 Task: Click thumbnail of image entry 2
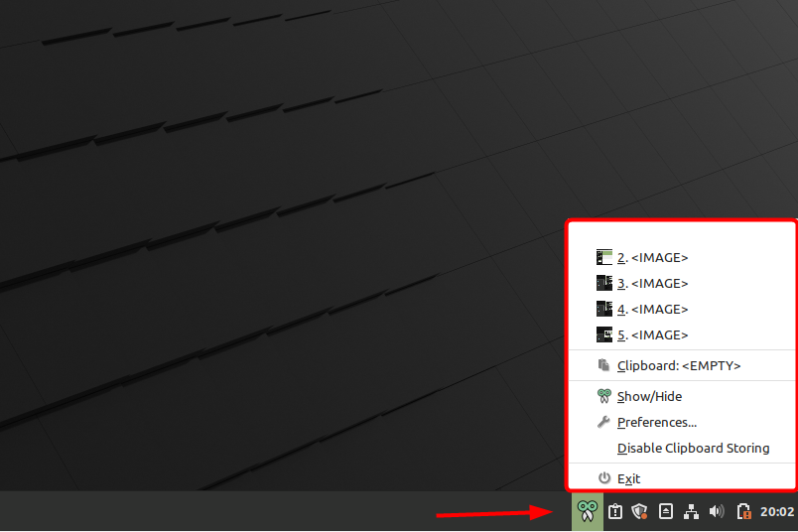point(604,257)
